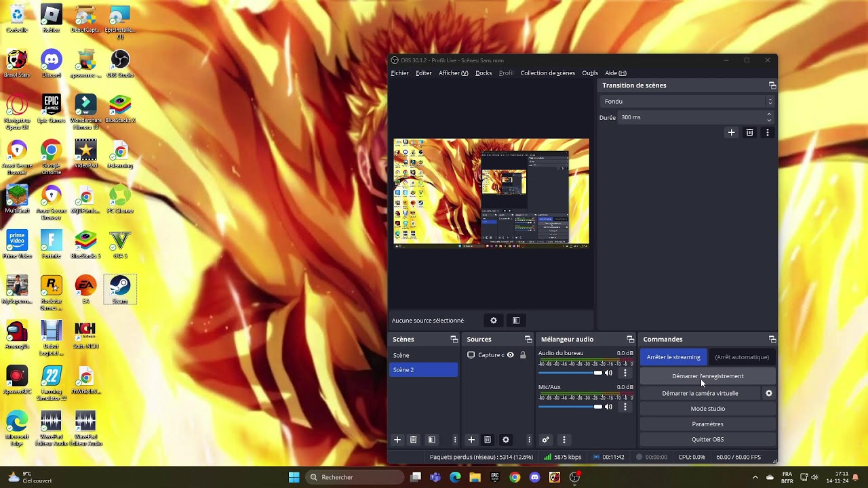Open the Editer menu

pos(424,73)
